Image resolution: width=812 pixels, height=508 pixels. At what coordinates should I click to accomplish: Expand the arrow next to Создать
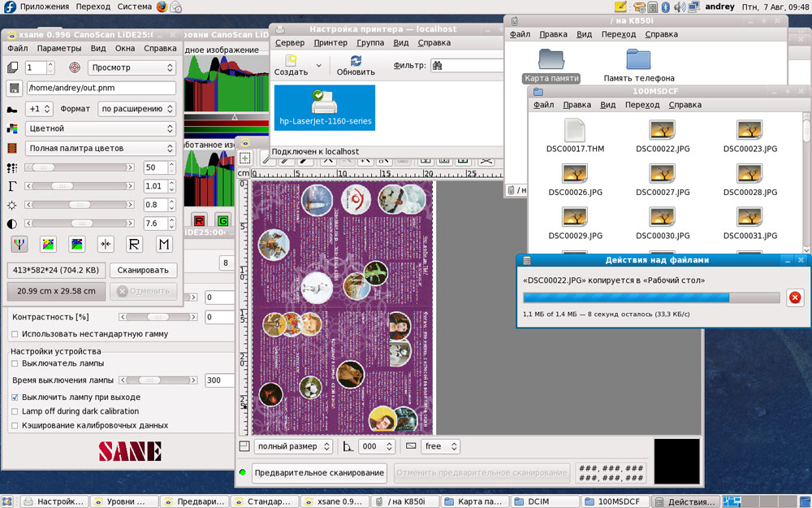319,65
